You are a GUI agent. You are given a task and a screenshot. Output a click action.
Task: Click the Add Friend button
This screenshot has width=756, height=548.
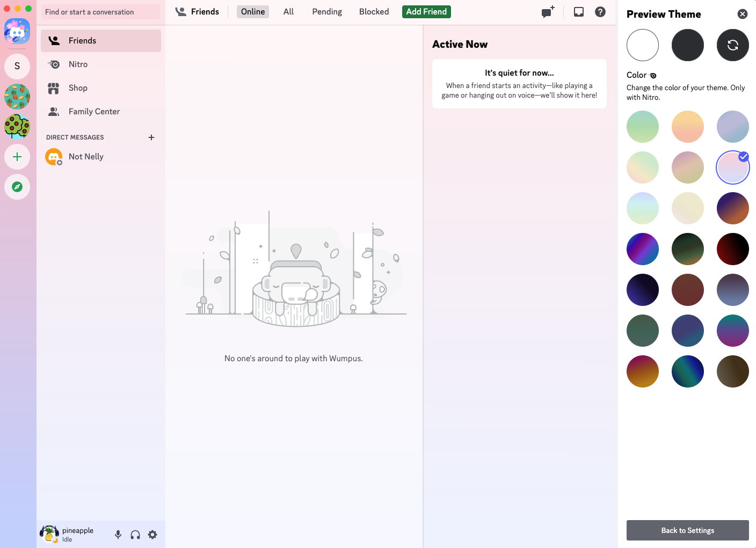coord(426,12)
